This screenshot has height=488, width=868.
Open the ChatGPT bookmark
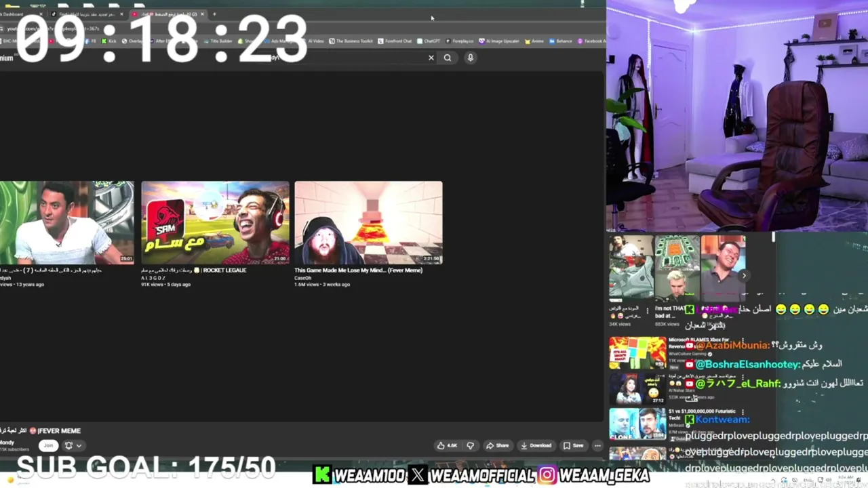point(429,41)
